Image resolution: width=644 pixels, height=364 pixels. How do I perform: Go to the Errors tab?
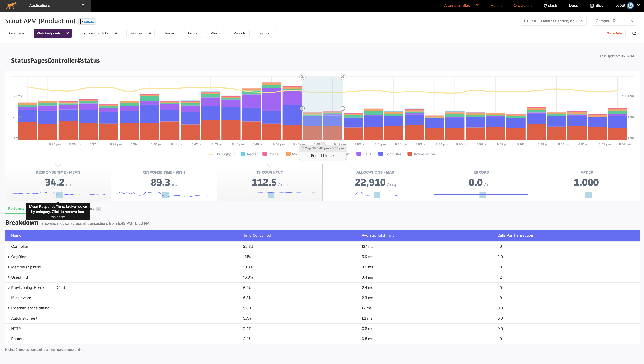[193, 33]
